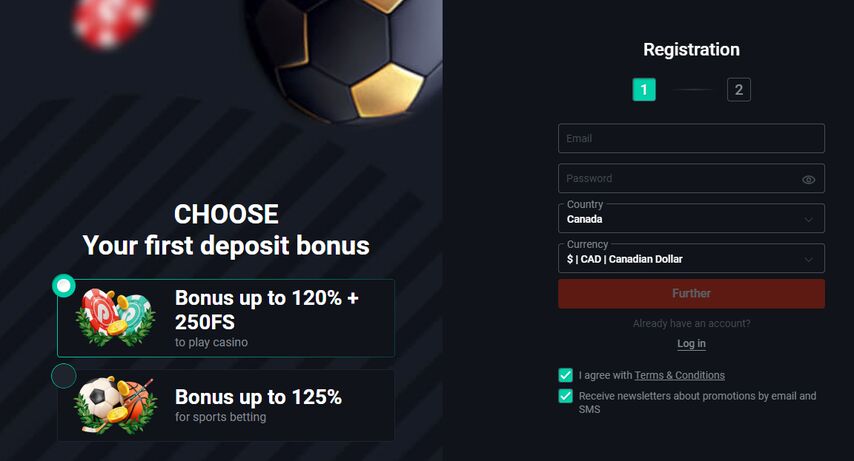Focus the Email input field
Image resolution: width=854 pixels, height=461 pixels.
tap(691, 138)
